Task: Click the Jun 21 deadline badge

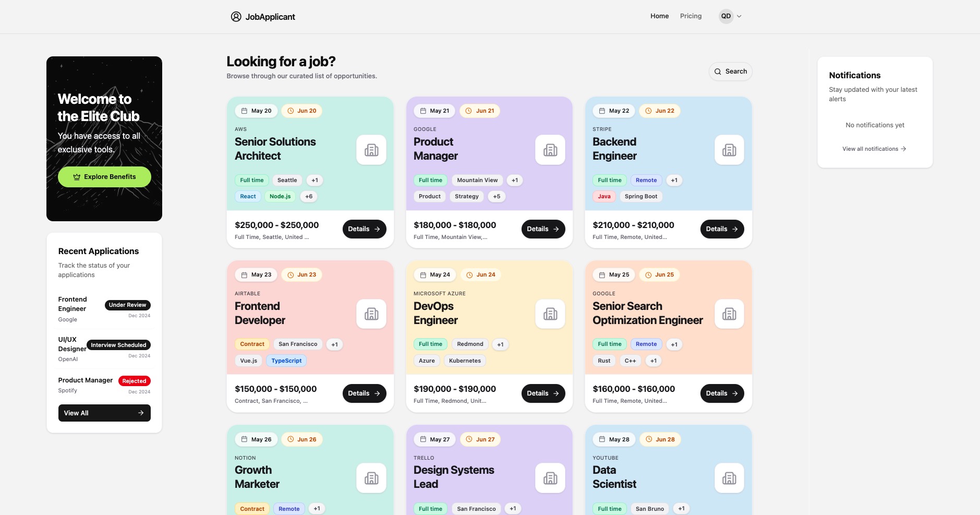Action: pos(479,111)
